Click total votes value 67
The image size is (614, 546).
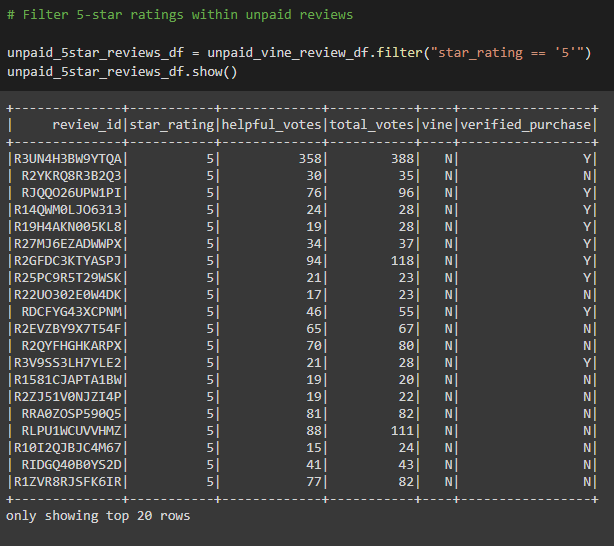(406, 329)
